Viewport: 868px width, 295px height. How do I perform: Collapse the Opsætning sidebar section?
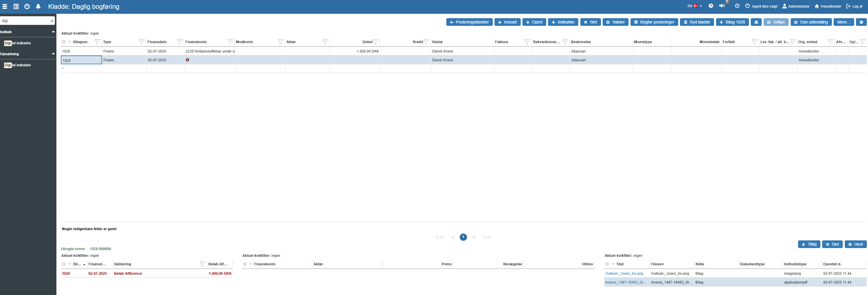coord(53,54)
